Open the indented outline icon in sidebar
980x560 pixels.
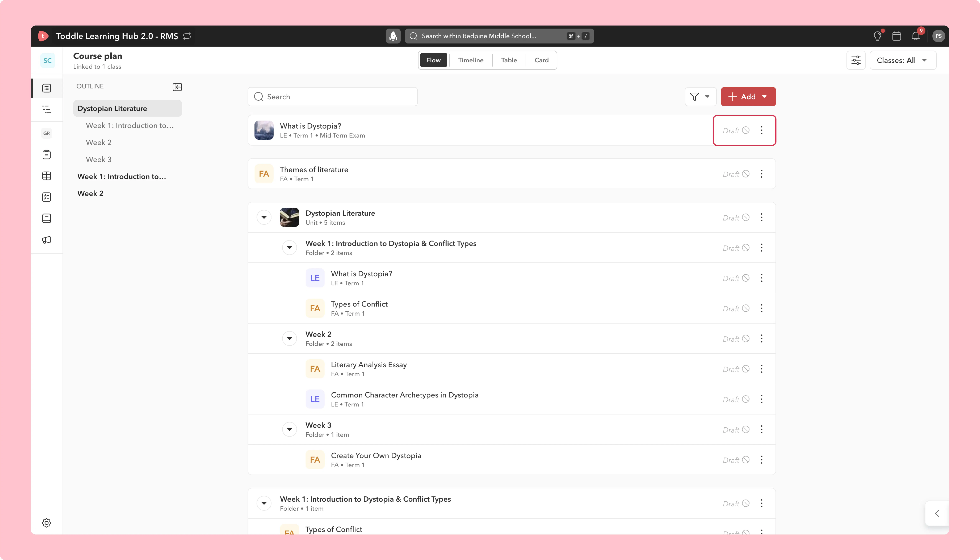pyautogui.click(x=47, y=109)
